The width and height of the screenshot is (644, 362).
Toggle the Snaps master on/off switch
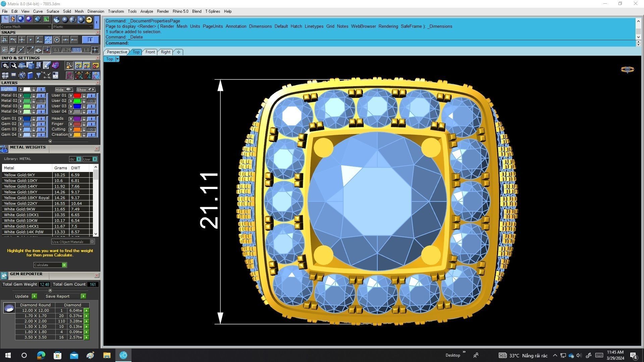(90, 40)
